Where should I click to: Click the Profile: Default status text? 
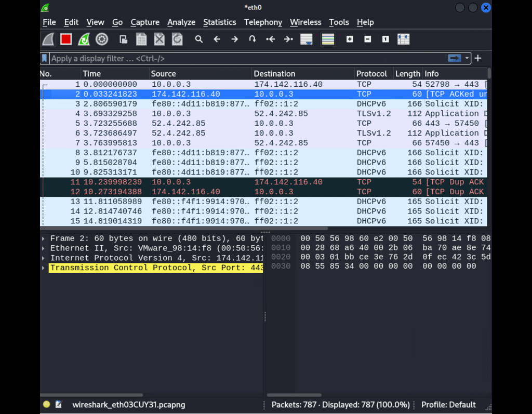click(448, 405)
